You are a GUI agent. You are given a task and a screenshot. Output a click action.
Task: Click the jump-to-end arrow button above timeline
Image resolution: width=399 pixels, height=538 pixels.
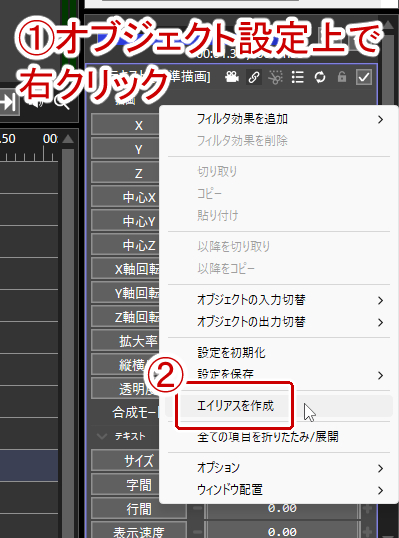[9, 102]
